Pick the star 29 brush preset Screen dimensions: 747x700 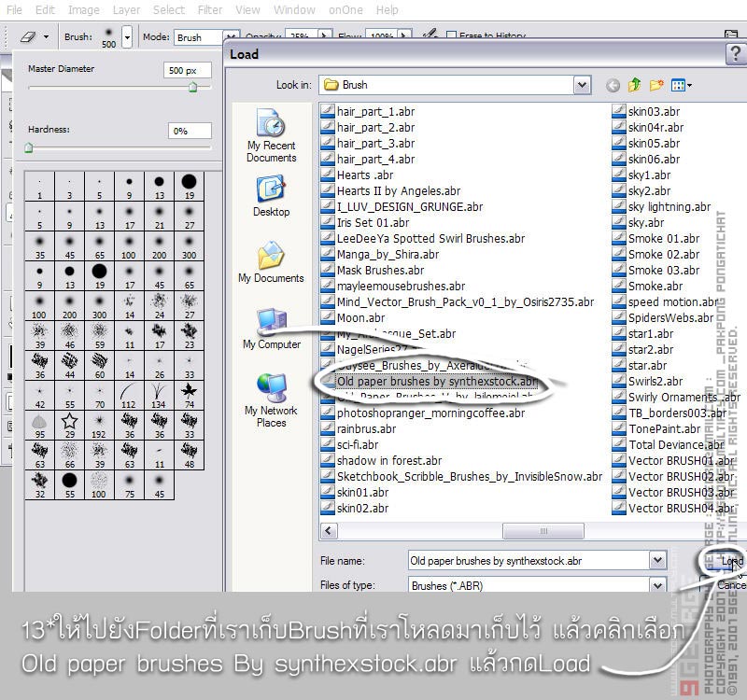click(x=69, y=425)
